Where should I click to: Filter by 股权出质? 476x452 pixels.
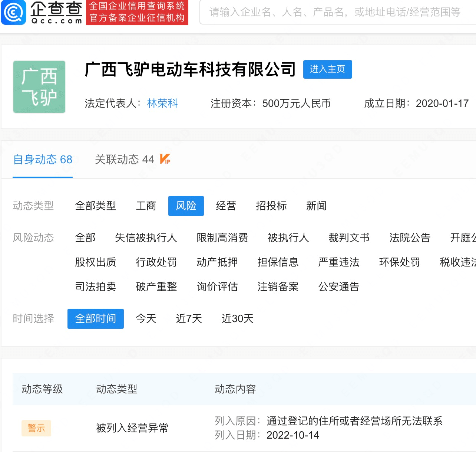click(x=96, y=262)
